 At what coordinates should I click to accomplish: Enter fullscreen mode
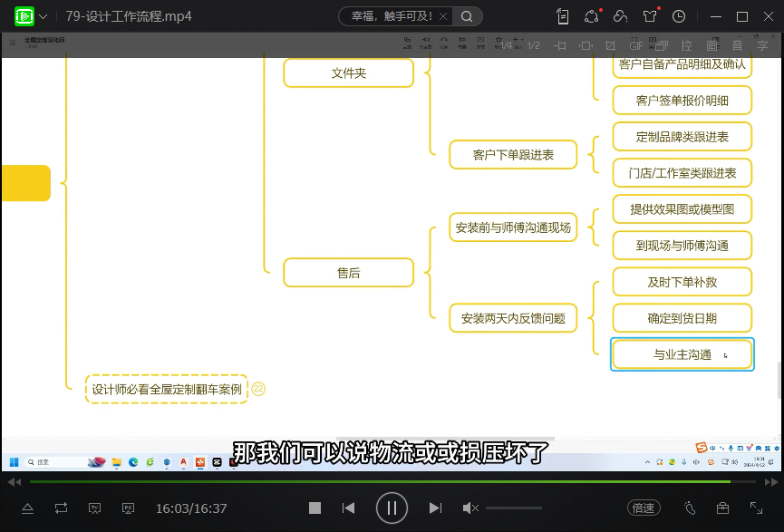pos(756,508)
